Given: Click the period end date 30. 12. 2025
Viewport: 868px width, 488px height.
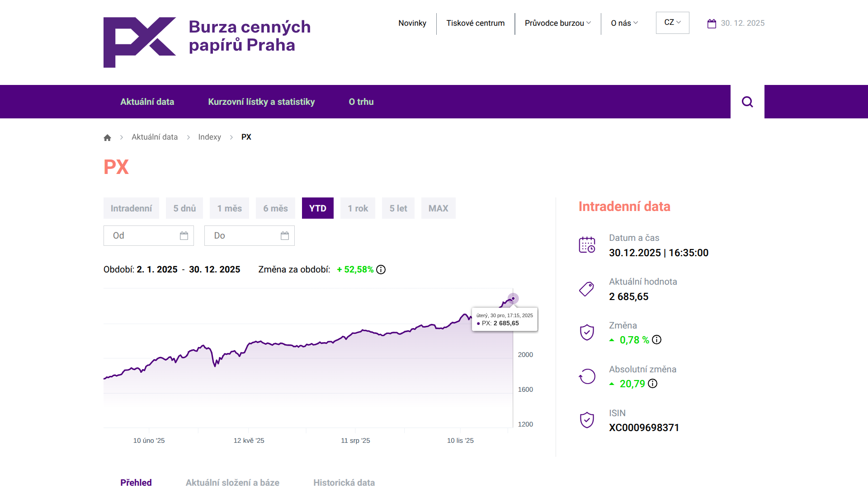Looking at the screenshot, I should [x=214, y=269].
